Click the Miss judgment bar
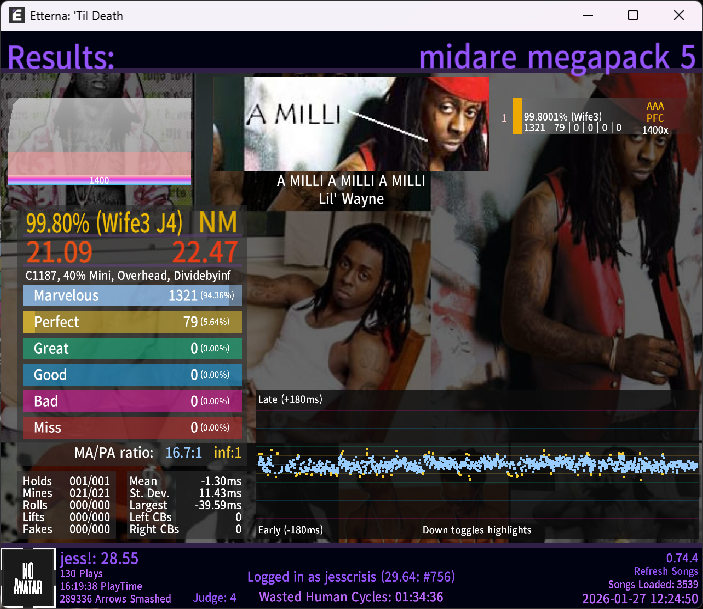The image size is (703, 609). pos(132,428)
